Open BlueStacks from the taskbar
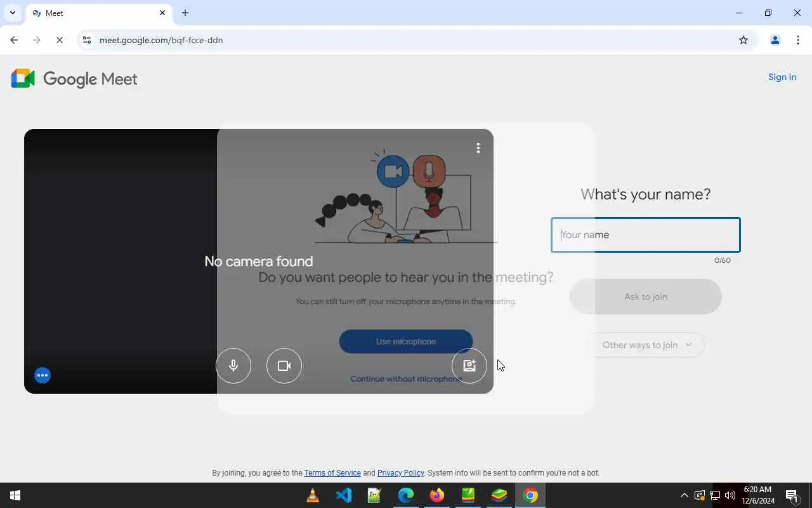The height and width of the screenshot is (508, 812). (499, 495)
